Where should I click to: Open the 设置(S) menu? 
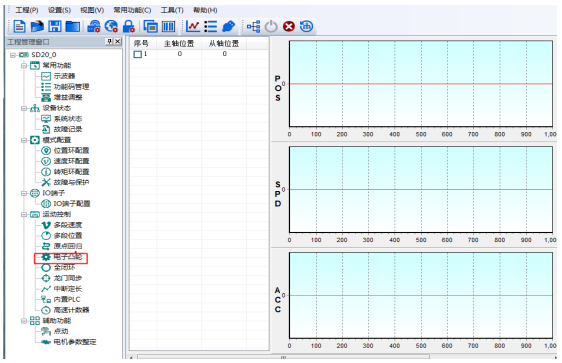tap(59, 10)
